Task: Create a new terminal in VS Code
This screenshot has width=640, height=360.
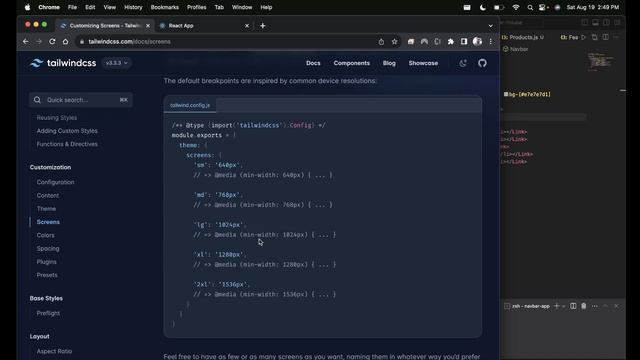Action: click(556, 306)
